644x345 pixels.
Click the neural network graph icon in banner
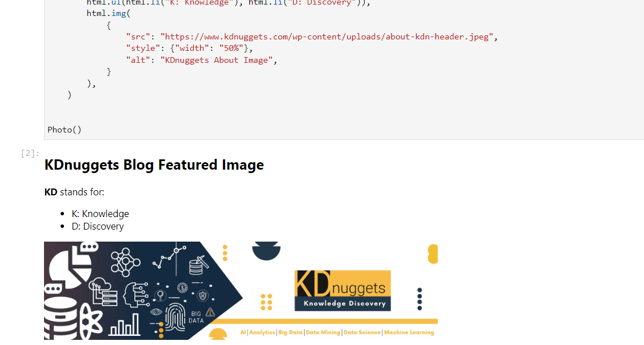pos(125,262)
